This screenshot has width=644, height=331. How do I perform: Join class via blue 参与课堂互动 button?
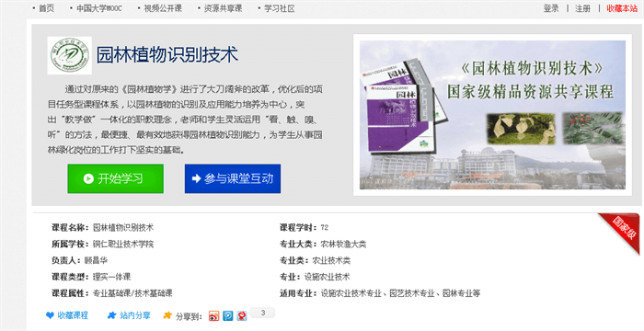[x=233, y=178]
